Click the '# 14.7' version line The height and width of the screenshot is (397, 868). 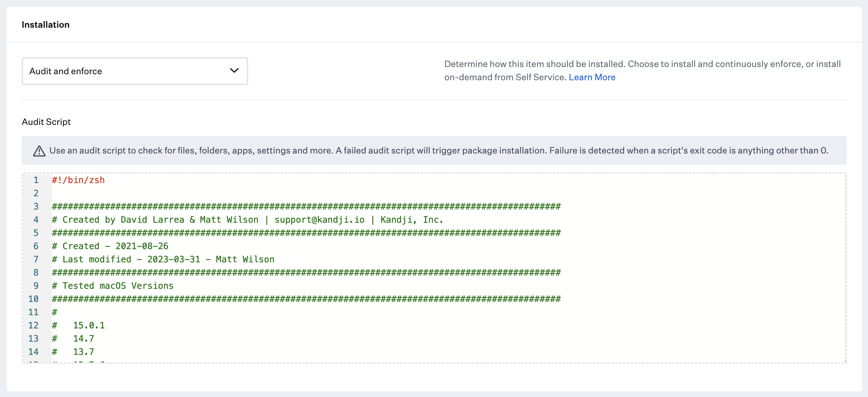pos(73,339)
